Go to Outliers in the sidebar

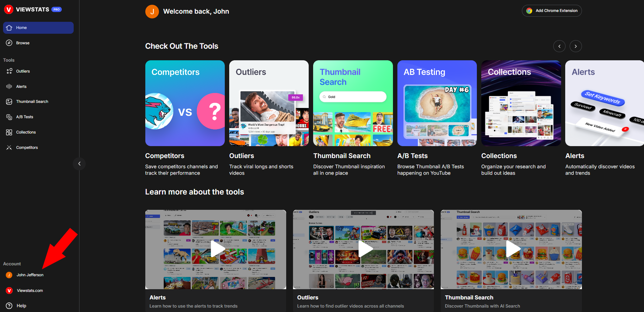(38, 71)
